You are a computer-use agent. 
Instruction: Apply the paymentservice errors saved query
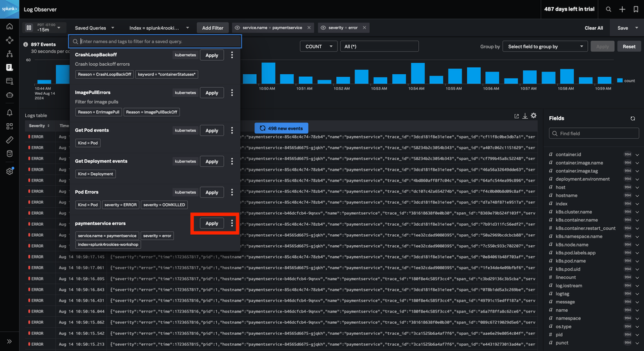coord(212,223)
